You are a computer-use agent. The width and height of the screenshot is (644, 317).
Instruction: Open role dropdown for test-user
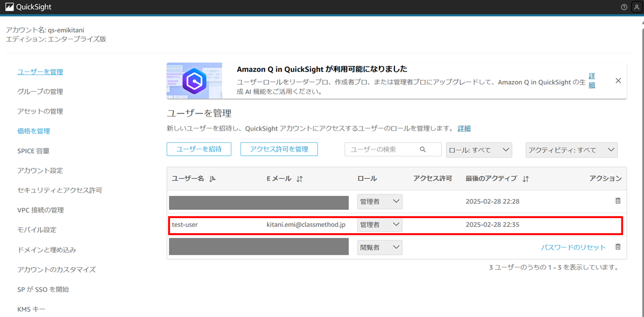(x=380, y=225)
